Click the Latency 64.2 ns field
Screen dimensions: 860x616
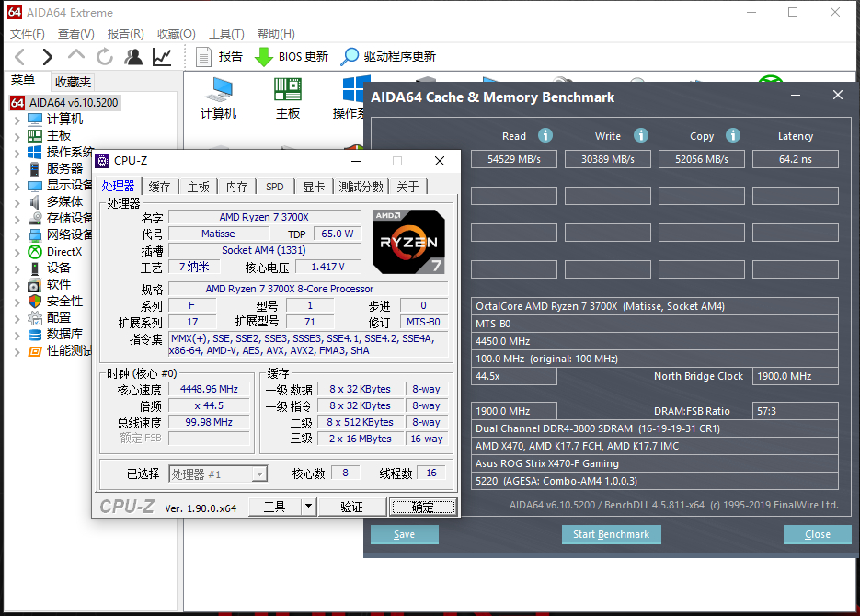(x=796, y=159)
